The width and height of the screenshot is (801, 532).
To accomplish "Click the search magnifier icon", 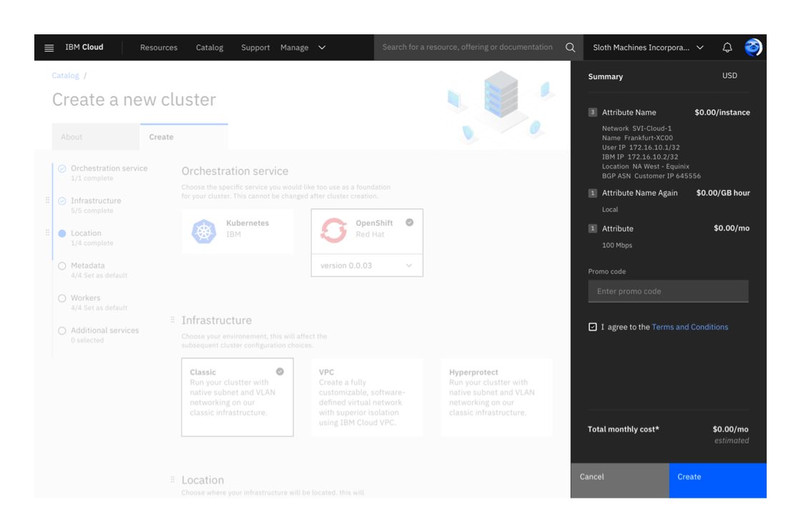I will coord(570,47).
